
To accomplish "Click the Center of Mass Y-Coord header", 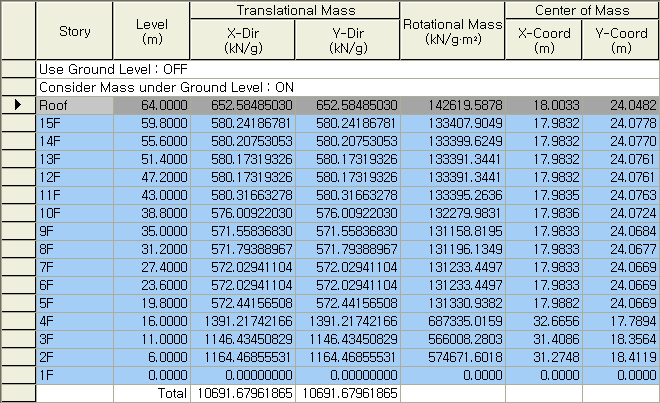I will [621, 40].
